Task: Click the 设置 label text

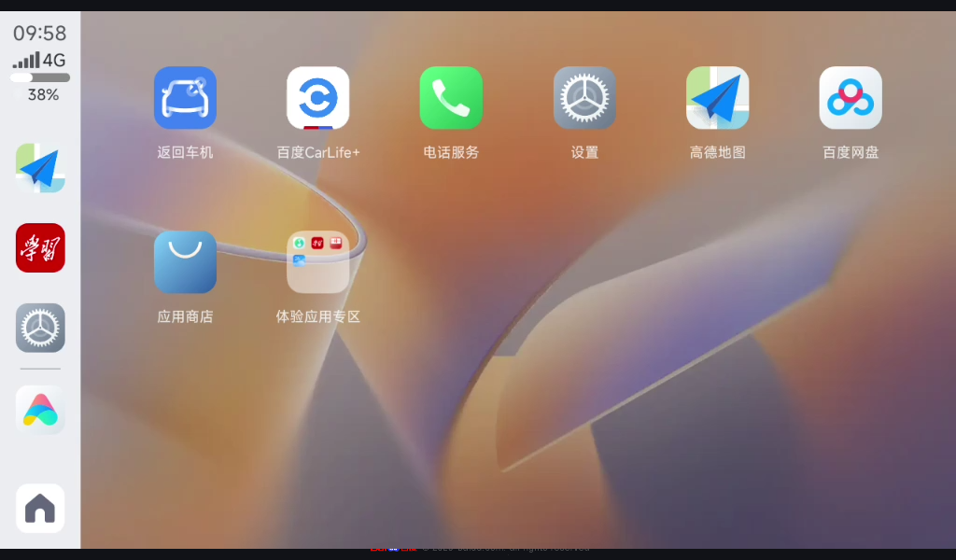Action: pos(584,152)
